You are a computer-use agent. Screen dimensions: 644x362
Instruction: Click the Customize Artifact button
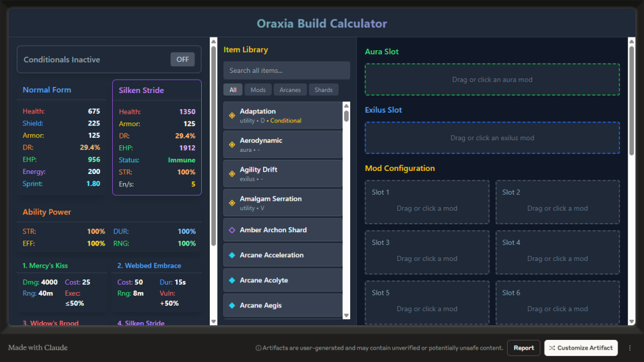pos(580,348)
